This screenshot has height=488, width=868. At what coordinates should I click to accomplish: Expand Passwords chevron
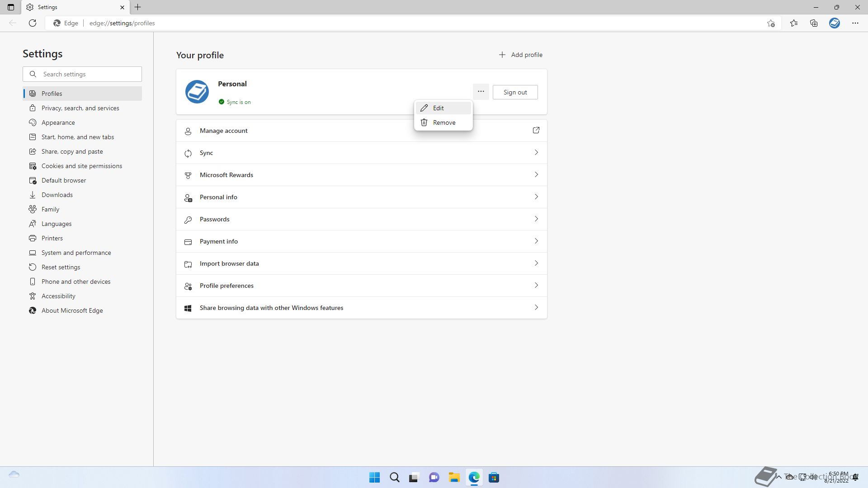(536, 219)
